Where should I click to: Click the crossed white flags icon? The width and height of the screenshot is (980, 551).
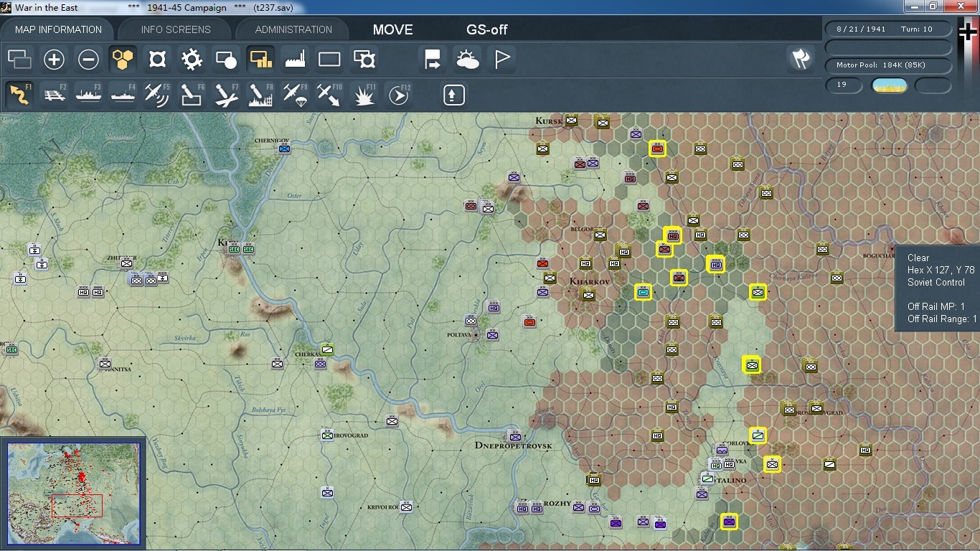pyautogui.click(x=801, y=59)
